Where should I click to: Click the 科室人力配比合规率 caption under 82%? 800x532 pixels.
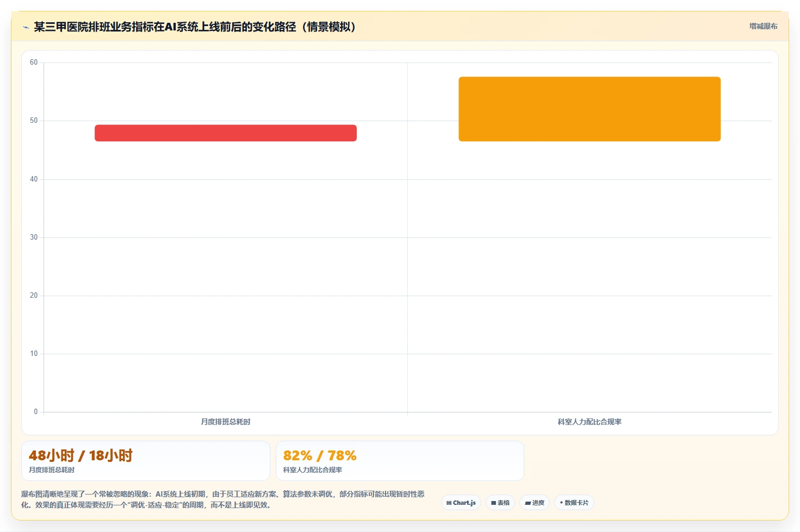pyautogui.click(x=313, y=470)
